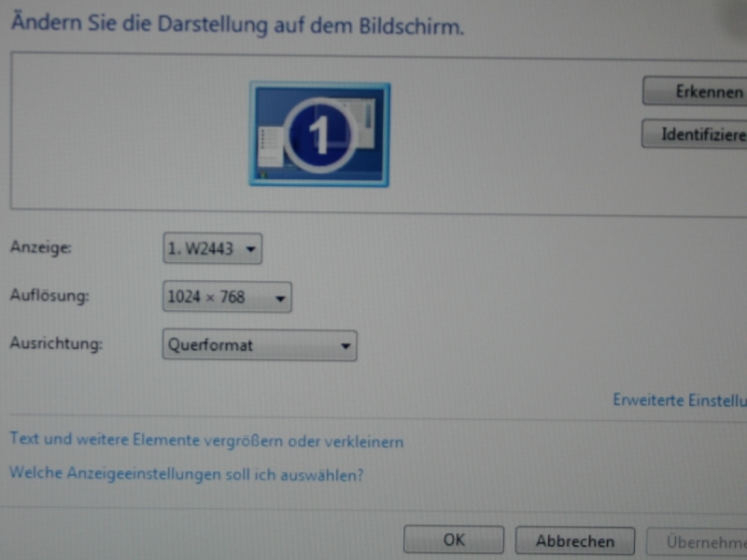Click the 'Anzeige:' label

pyautogui.click(x=41, y=247)
